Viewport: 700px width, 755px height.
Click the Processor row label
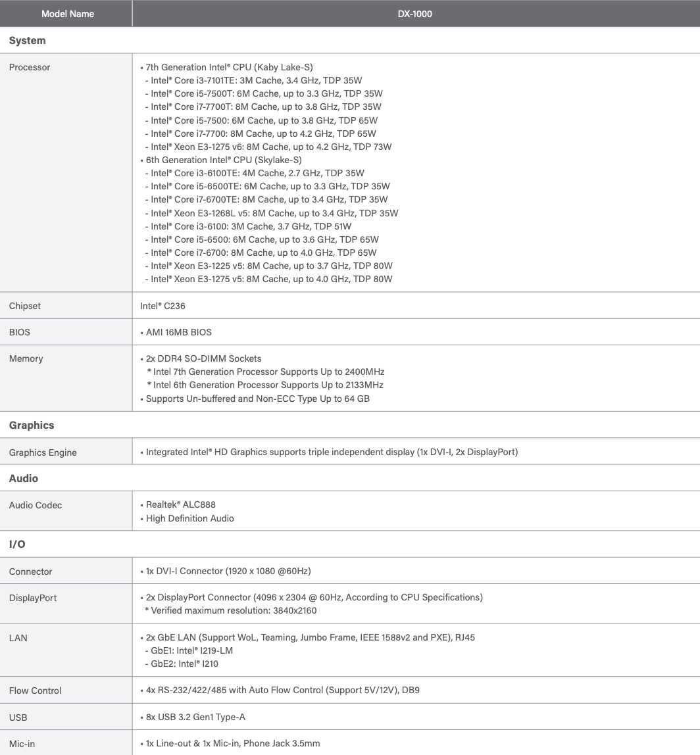30,67
